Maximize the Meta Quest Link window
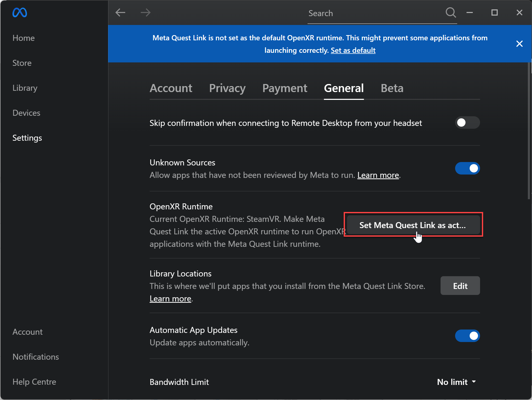The width and height of the screenshot is (532, 400). (x=494, y=12)
